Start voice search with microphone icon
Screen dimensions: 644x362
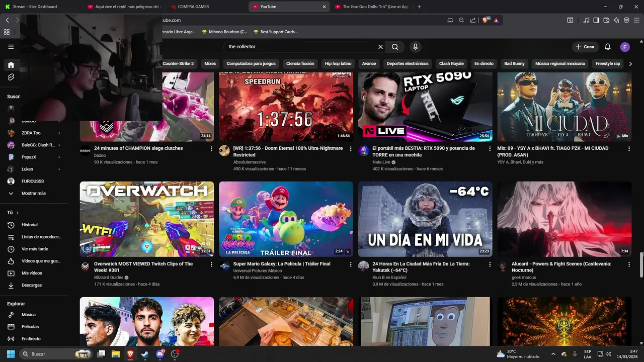[415, 47]
